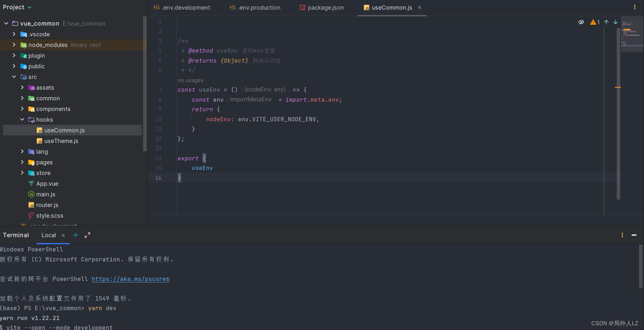
Task: Expand the plugin folder
Action: (14, 55)
